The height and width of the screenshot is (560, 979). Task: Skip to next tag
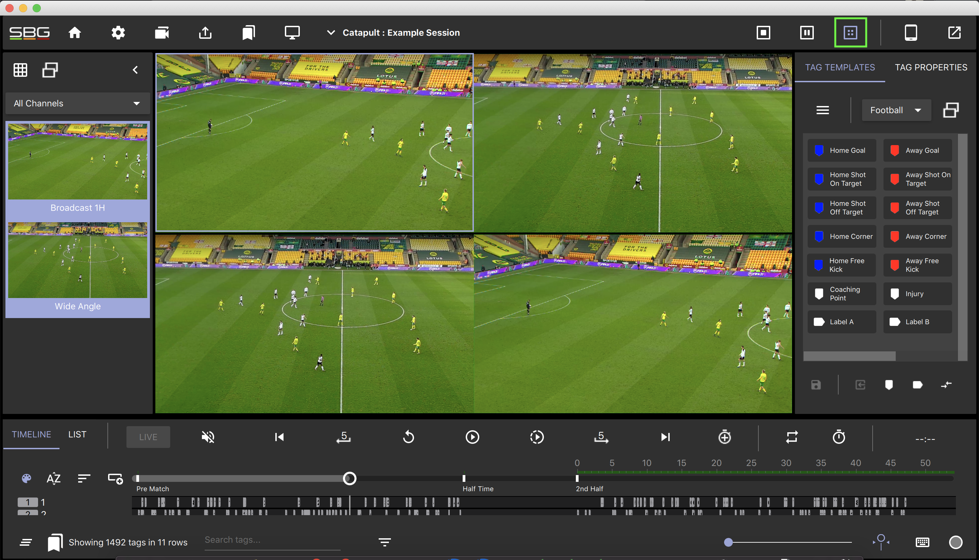tap(666, 437)
